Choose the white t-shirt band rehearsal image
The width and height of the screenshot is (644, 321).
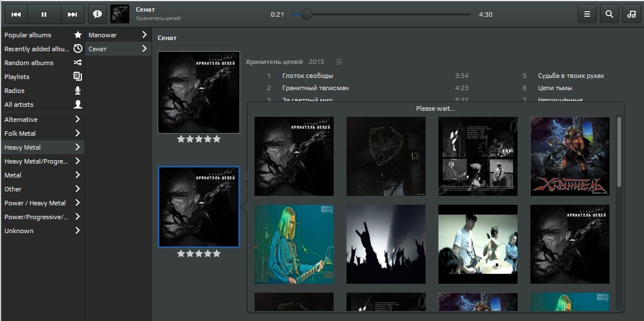tap(477, 244)
